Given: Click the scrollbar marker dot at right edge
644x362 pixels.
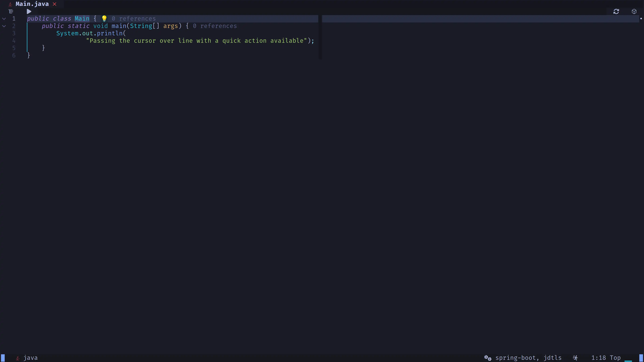Looking at the screenshot, I should click(641, 18).
